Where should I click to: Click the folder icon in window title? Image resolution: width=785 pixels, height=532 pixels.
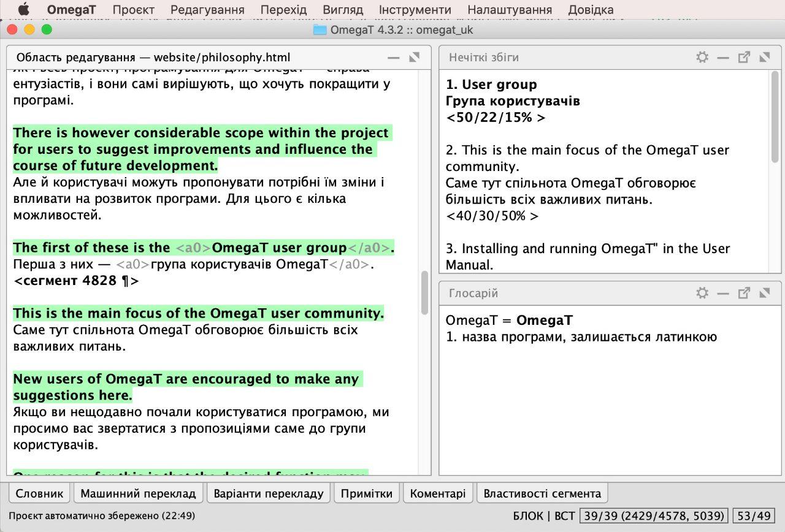pyautogui.click(x=320, y=30)
